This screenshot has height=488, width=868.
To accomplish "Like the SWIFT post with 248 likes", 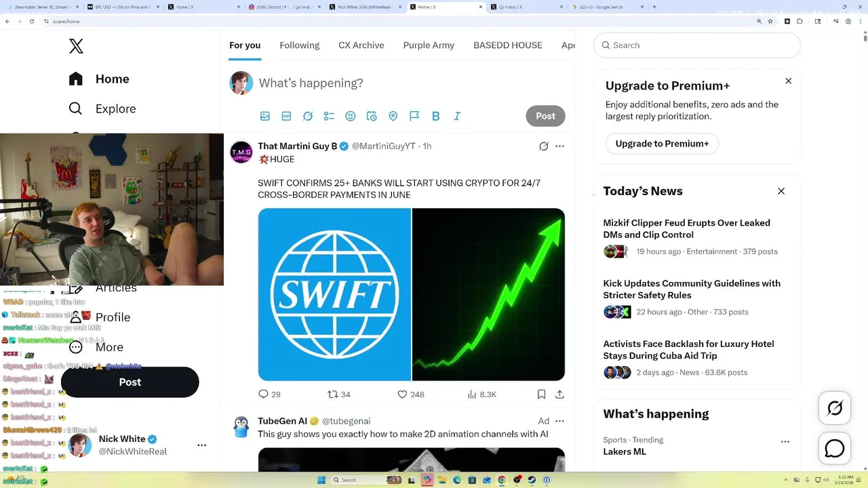I will coord(411,394).
